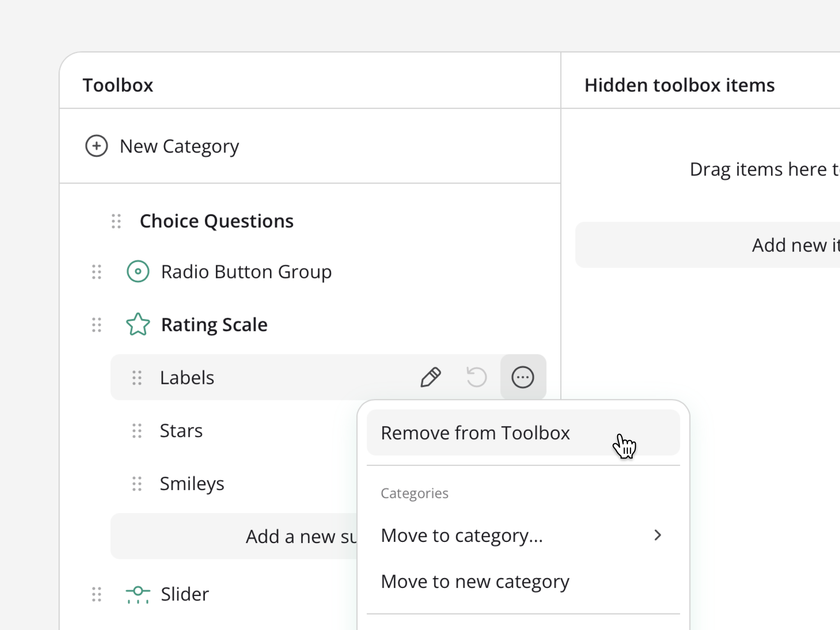Viewport: 840px width, 630px height.
Task: Click the Slider item icon
Action: coord(138,594)
